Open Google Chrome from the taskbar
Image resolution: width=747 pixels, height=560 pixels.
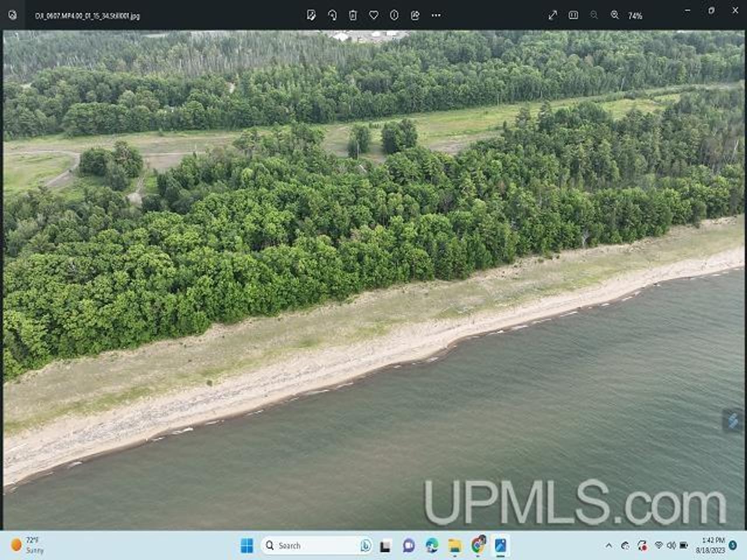479,545
